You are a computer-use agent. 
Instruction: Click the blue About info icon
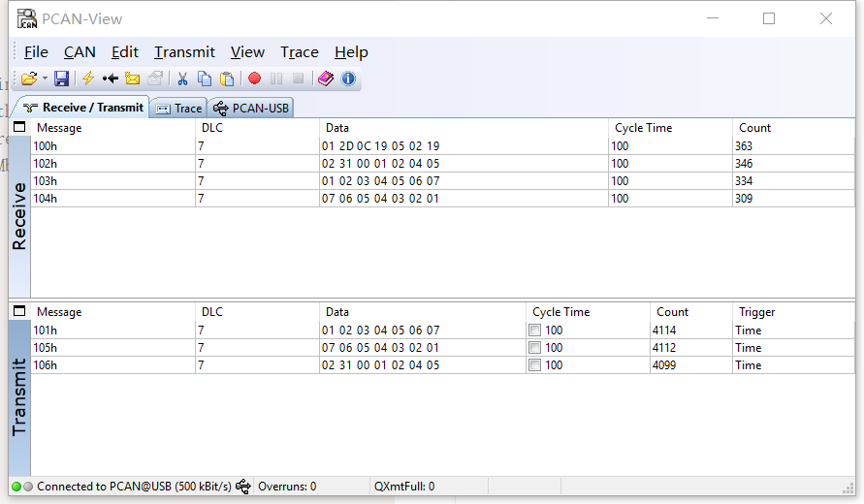348,79
